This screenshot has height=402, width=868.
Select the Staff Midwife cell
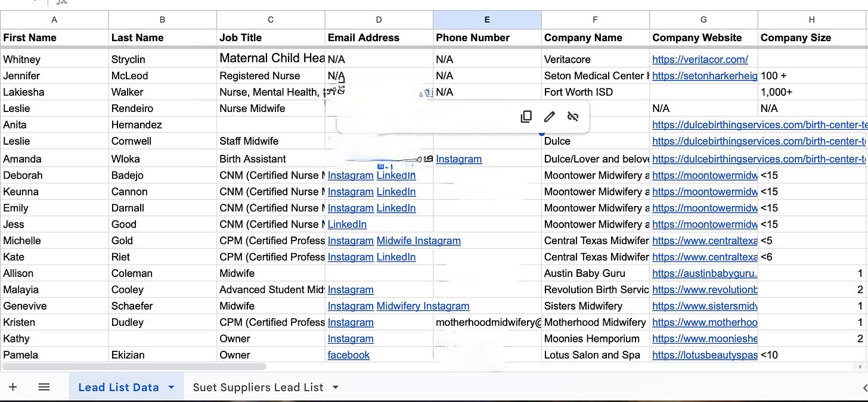click(271, 141)
